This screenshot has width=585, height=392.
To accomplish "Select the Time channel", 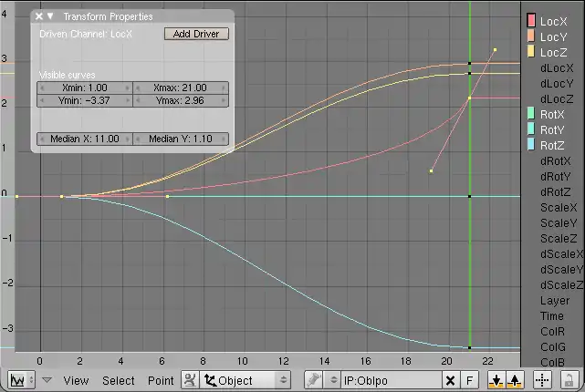I will (552, 316).
